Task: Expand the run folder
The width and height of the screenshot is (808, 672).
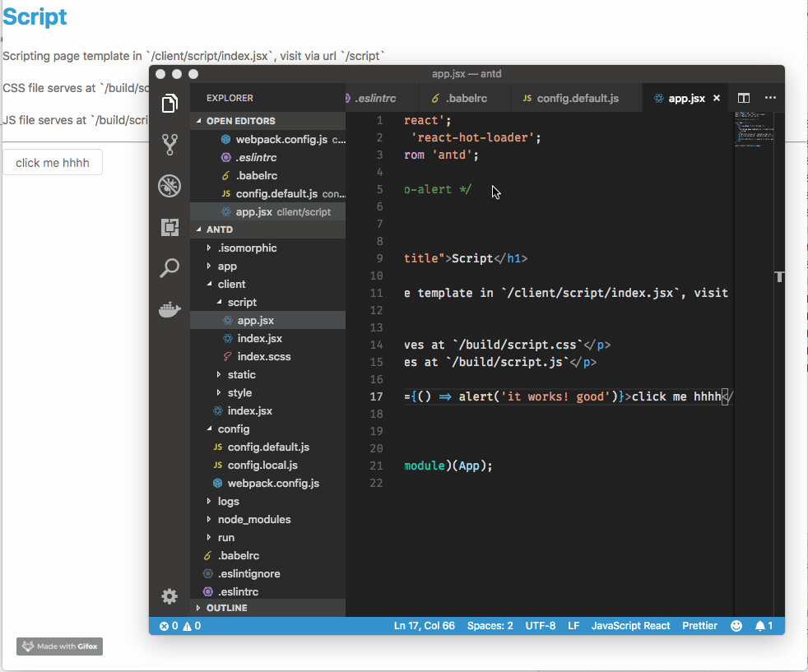Action: 268,537
